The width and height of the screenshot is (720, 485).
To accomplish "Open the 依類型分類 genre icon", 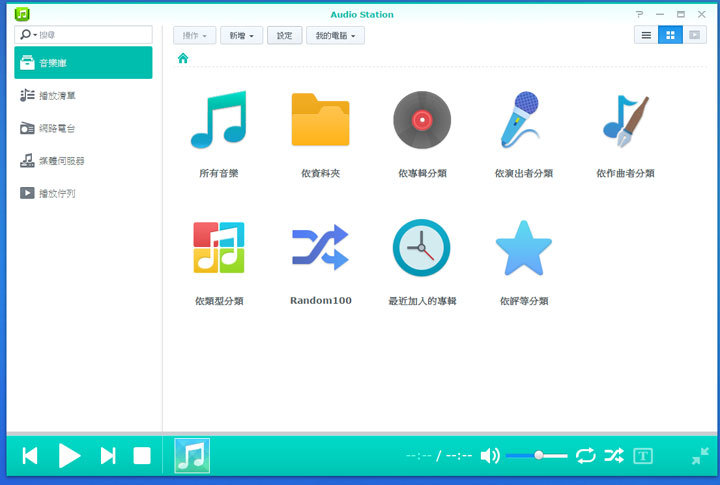I will click(218, 248).
